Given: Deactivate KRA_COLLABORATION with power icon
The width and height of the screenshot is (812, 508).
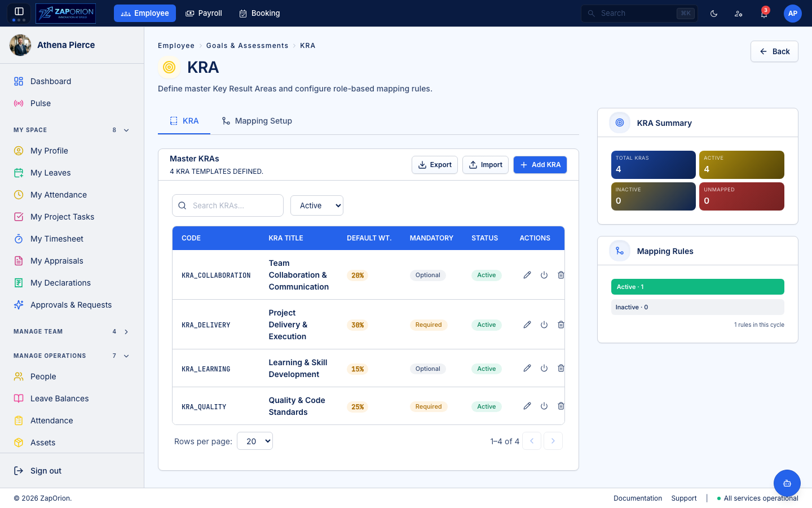Looking at the screenshot, I should [x=544, y=275].
